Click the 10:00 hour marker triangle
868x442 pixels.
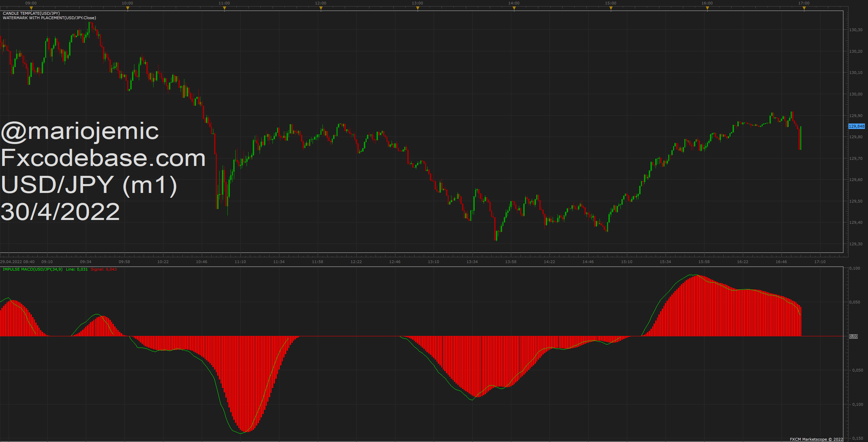click(128, 8)
